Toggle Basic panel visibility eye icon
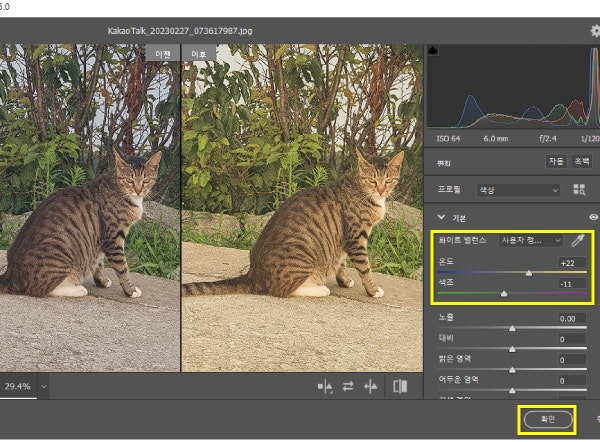The height and width of the screenshot is (442, 600). coord(593,217)
